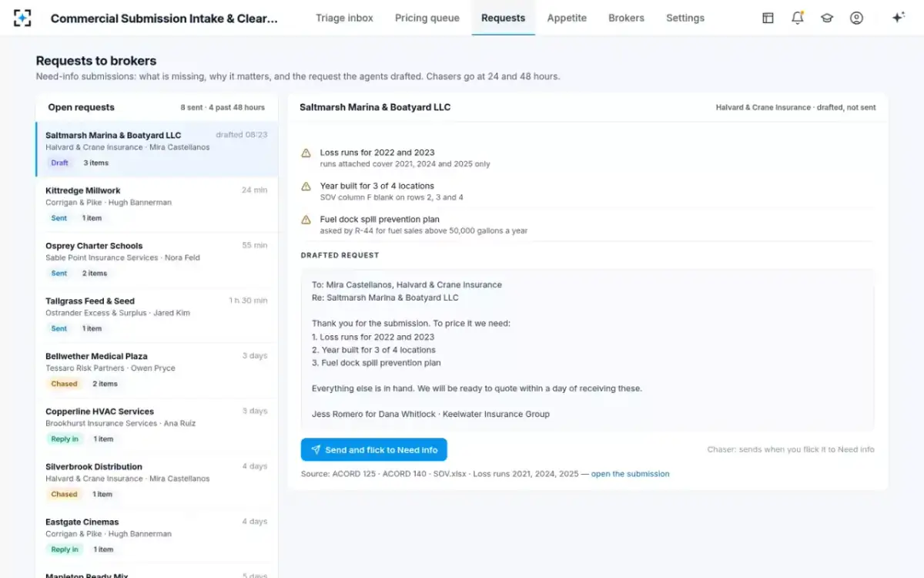924x578 pixels.
Task: Open the Appetite tab
Action: [567, 18]
